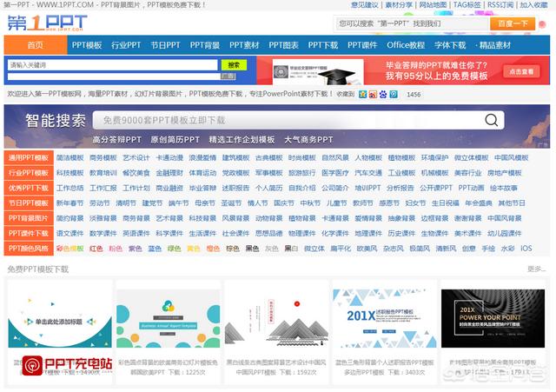Switch to the PPT图表 navigation tab
The width and height of the screenshot is (556, 392).
click(283, 45)
